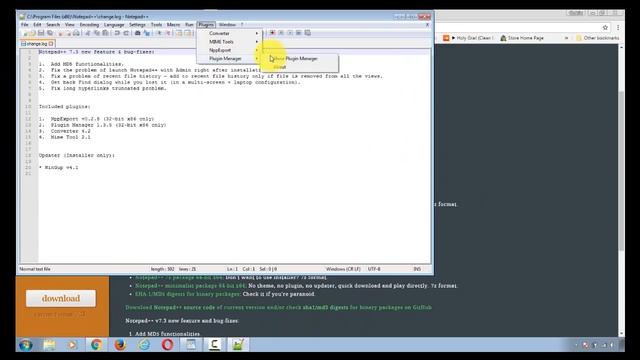The height and width of the screenshot is (360, 640).
Task: Open the File menu
Action: pyautogui.click(x=24, y=24)
